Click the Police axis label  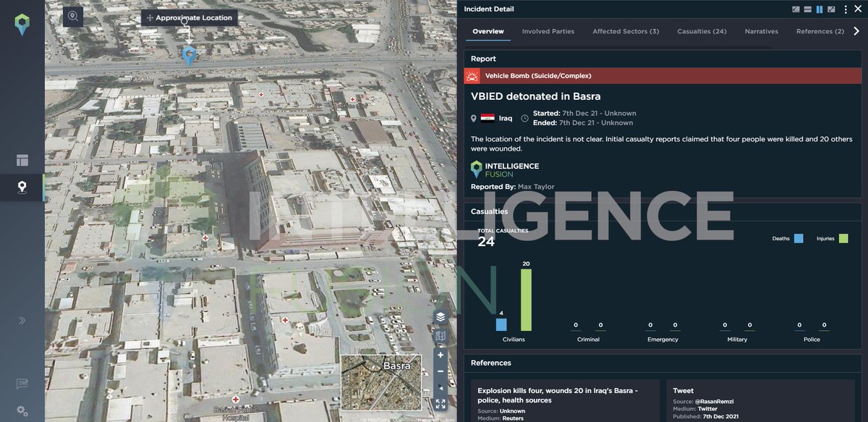pyautogui.click(x=812, y=339)
